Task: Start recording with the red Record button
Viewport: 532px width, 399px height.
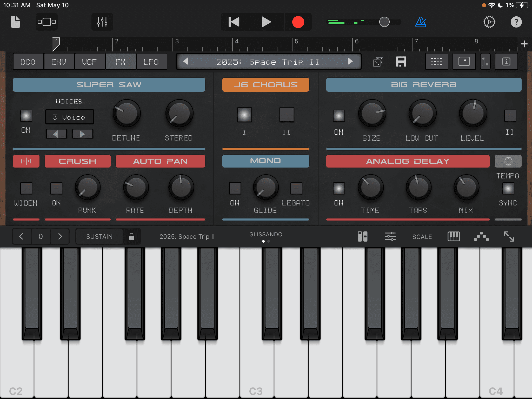Action: point(298,22)
